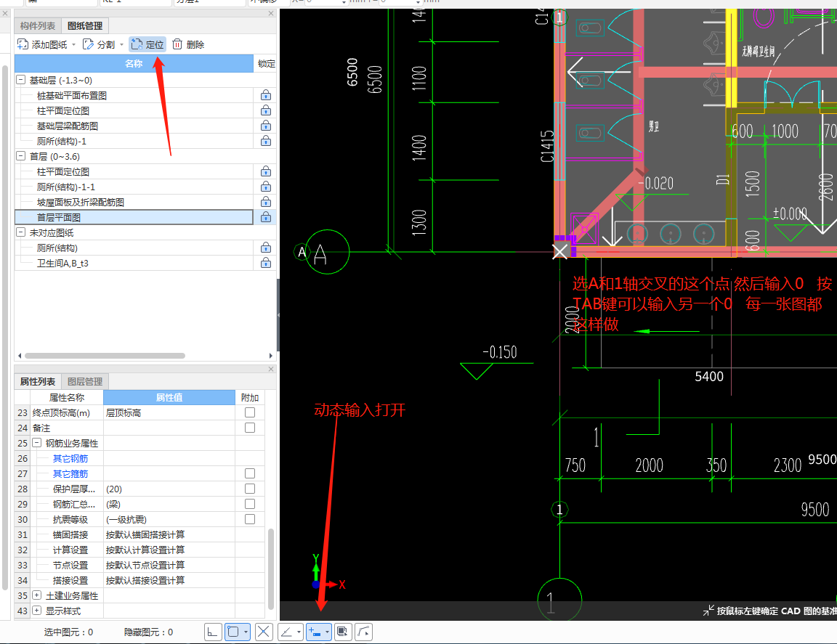Click the polyline select icon
The width and height of the screenshot is (837, 644).
[x=363, y=632]
